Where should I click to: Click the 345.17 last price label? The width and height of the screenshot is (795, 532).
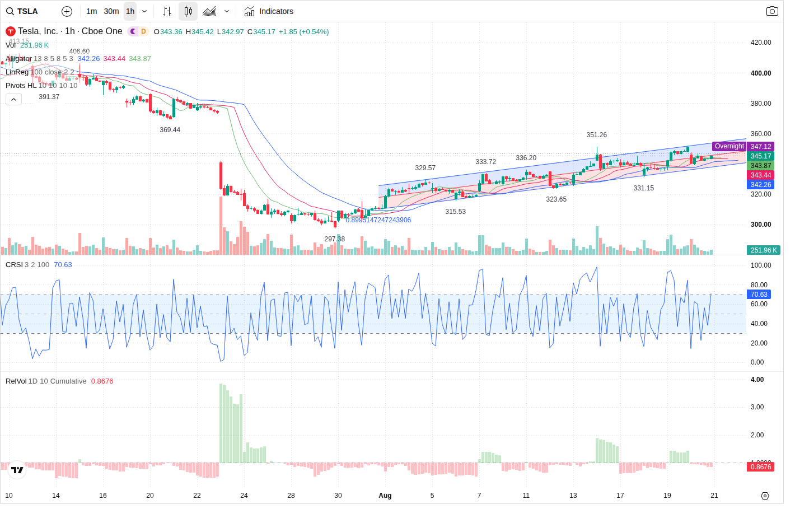760,156
